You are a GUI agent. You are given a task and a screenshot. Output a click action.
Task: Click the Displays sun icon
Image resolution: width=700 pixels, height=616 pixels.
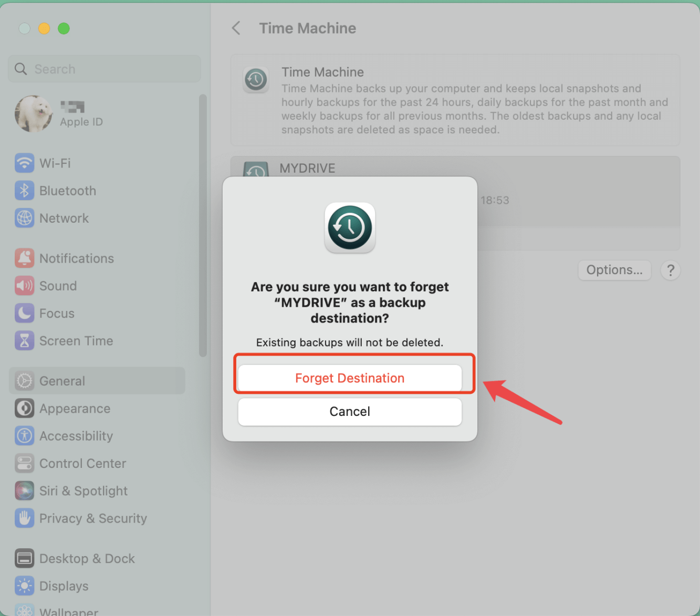point(24,586)
